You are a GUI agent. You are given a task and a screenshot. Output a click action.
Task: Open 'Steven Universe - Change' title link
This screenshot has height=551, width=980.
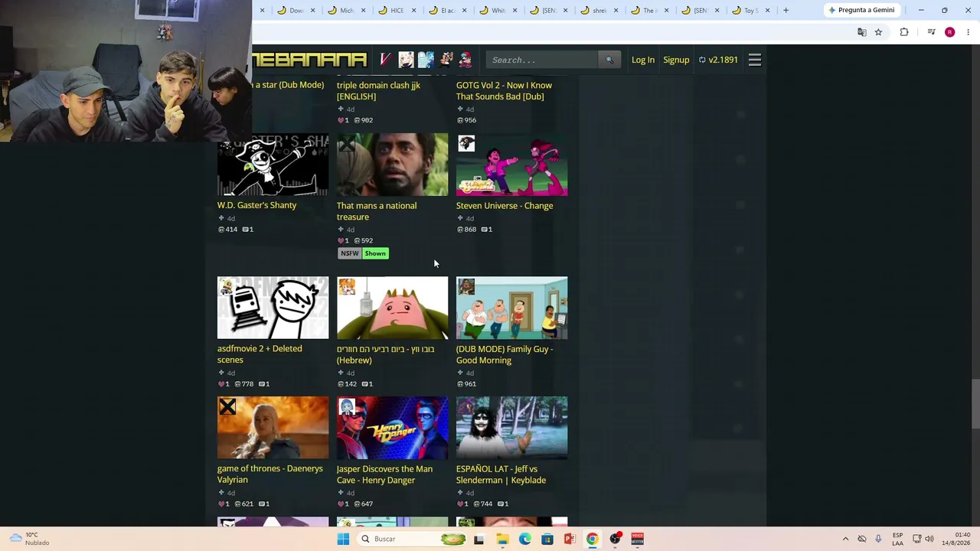coord(505,206)
